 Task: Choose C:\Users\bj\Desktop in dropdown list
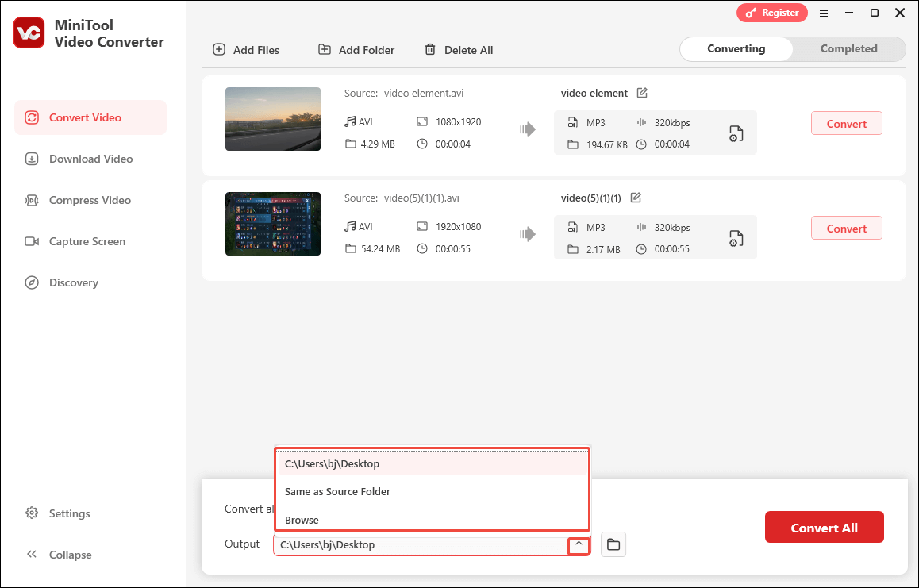point(432,463)
